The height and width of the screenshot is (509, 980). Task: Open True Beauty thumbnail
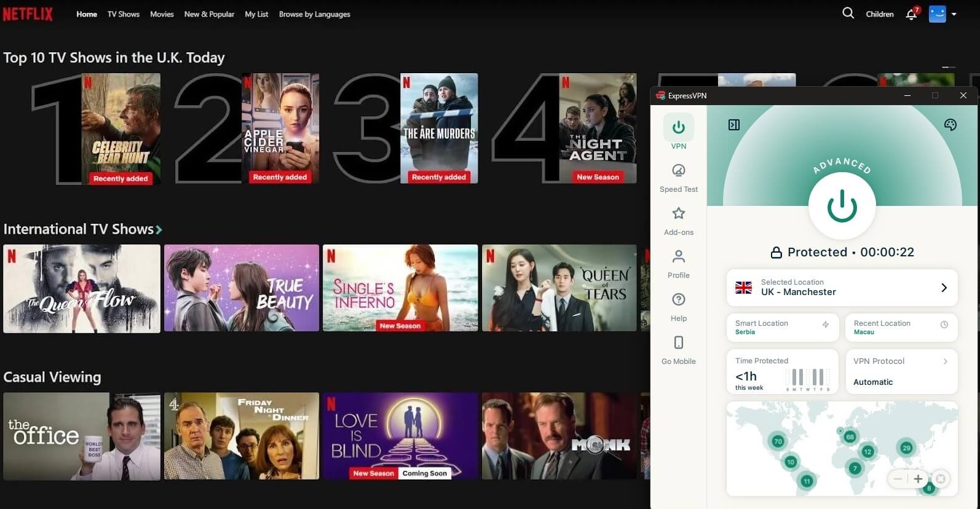pyautogui.click(x=242, y=288)
